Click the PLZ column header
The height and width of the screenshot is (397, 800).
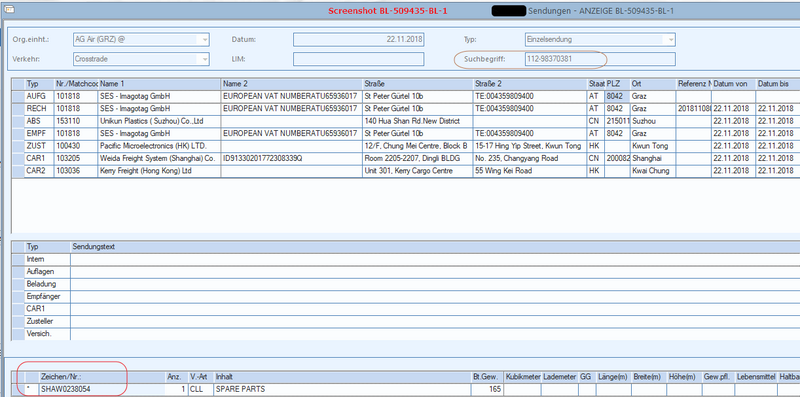coord(617,84)
